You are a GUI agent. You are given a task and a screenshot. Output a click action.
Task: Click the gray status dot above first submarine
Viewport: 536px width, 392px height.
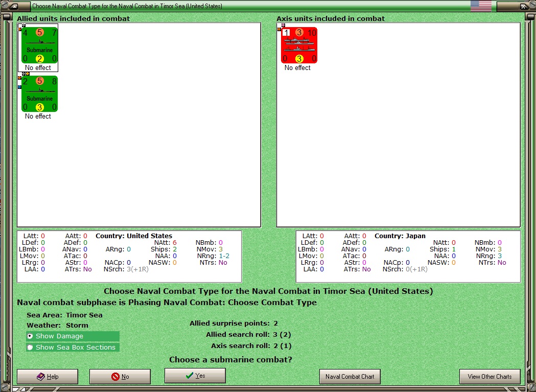tap(24, 25)
